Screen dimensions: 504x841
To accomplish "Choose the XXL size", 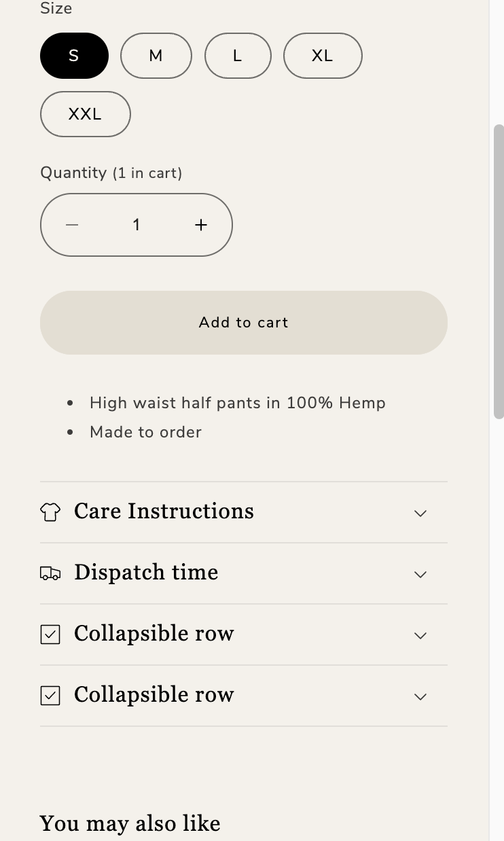I will (86, 114).
